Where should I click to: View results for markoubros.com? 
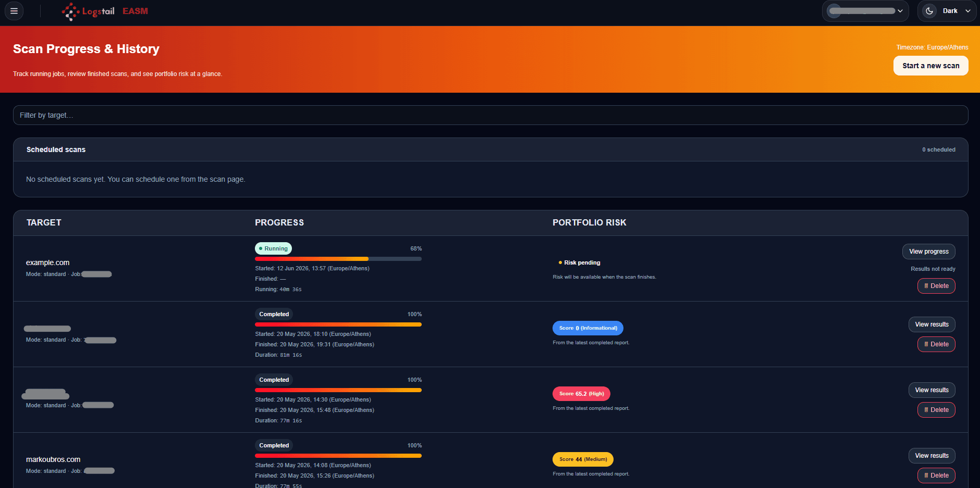point(932,456)
